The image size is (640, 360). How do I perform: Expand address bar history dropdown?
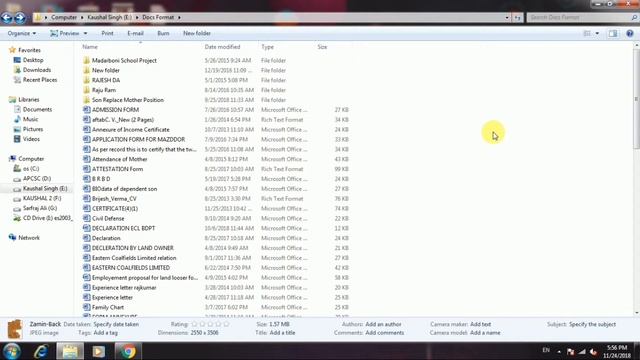507,18
